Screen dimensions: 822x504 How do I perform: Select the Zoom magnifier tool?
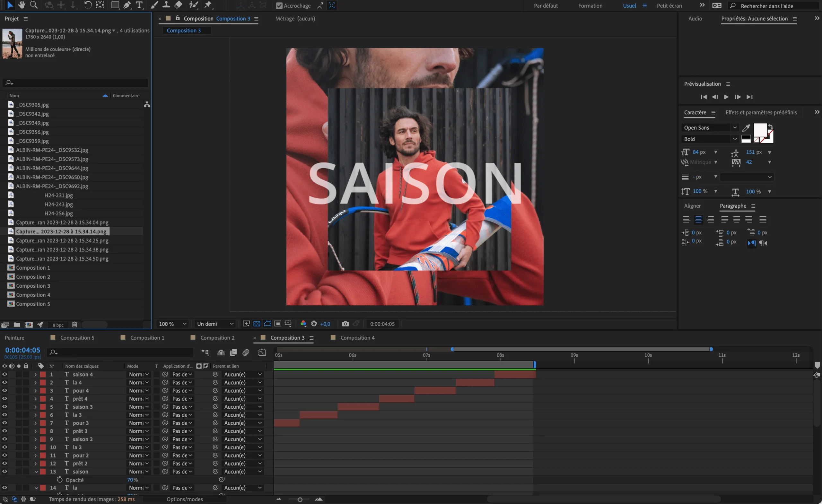34,5
